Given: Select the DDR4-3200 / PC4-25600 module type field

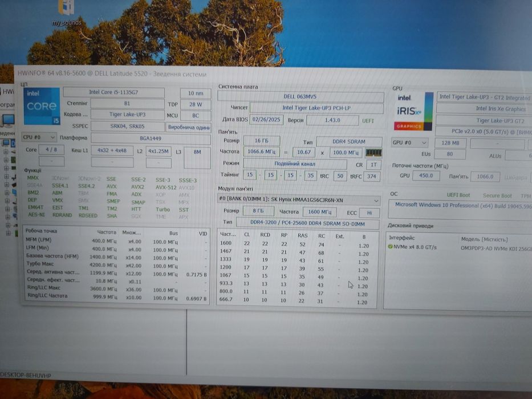Looking at the screenshot, I should pyautogui.click(x=307, y=223).
